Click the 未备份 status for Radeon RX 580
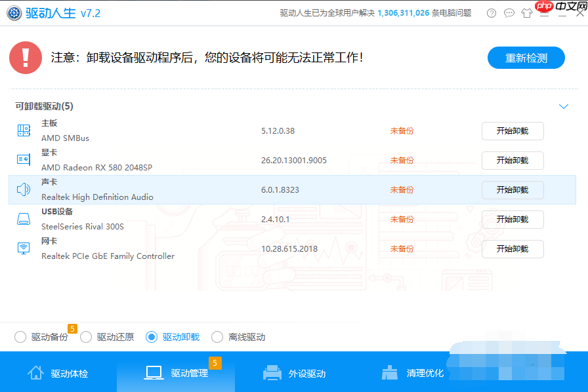 402,161
